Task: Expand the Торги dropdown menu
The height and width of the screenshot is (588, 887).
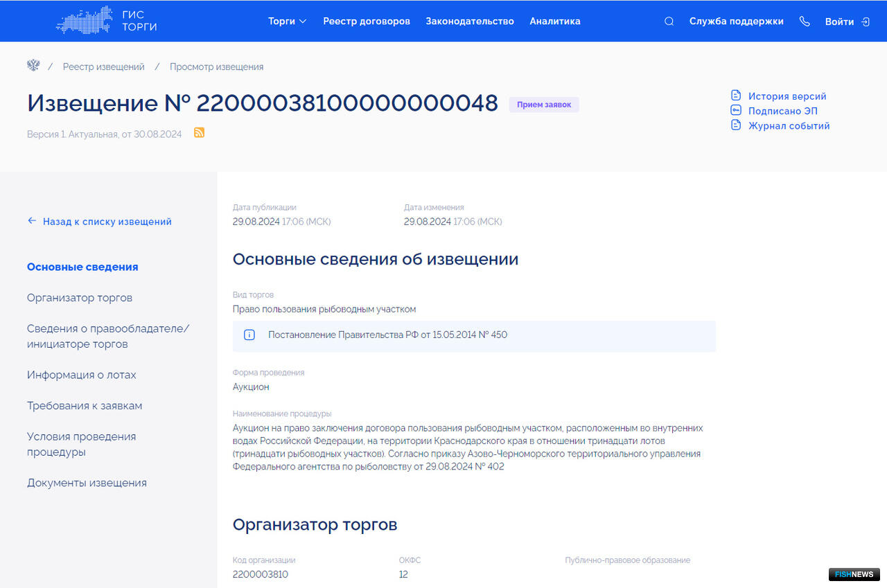Action: click(x=287, y=21)
